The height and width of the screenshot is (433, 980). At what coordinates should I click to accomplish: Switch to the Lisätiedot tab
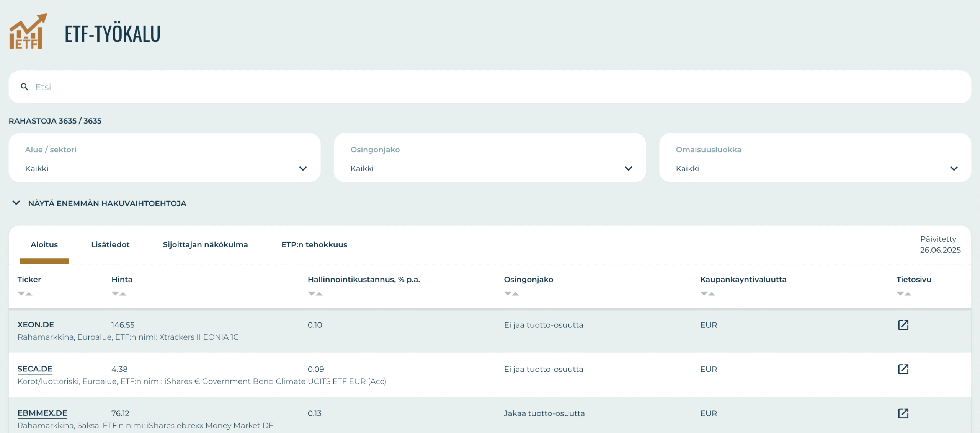point(110,244)
